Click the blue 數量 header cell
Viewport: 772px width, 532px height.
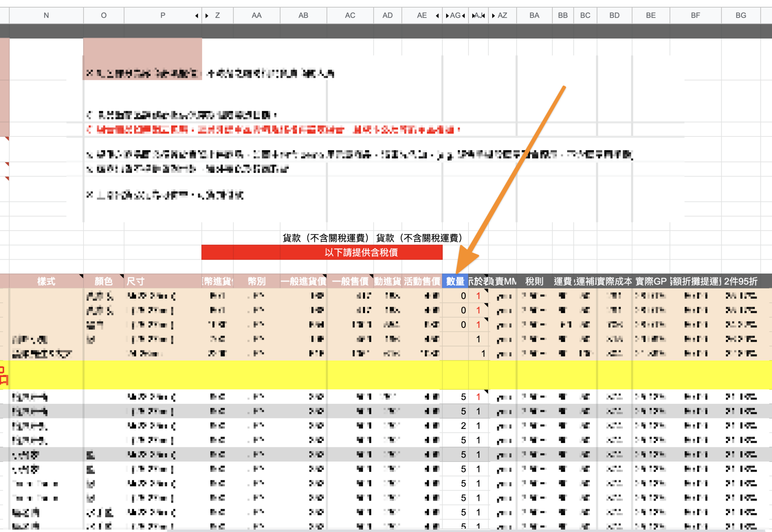pyautogui.click(x=455, y=281)
